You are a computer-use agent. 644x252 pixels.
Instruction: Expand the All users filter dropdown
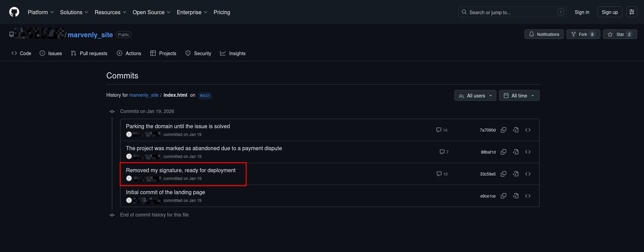(475, 96)
